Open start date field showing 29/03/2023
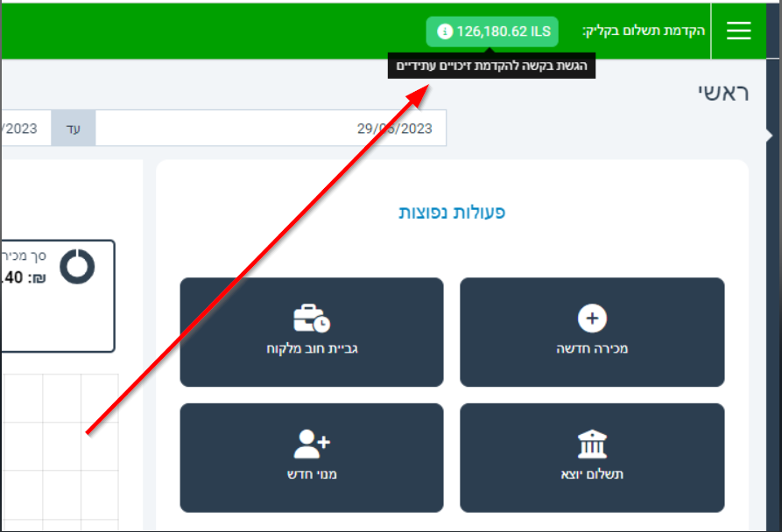 [271, 129]
